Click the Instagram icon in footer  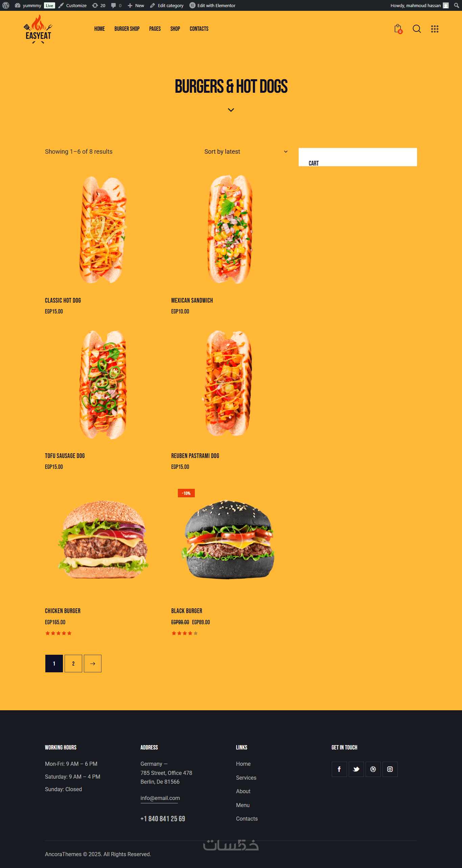click(x=390, y=769)
